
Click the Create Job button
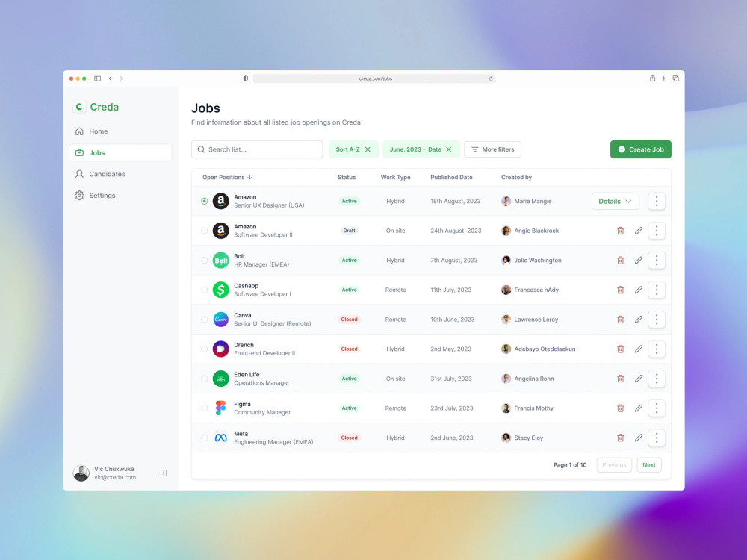pos(641,149)
